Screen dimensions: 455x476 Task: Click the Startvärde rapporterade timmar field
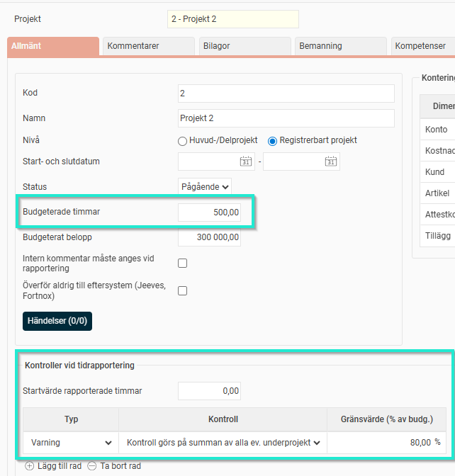click(x=209, y=390)
